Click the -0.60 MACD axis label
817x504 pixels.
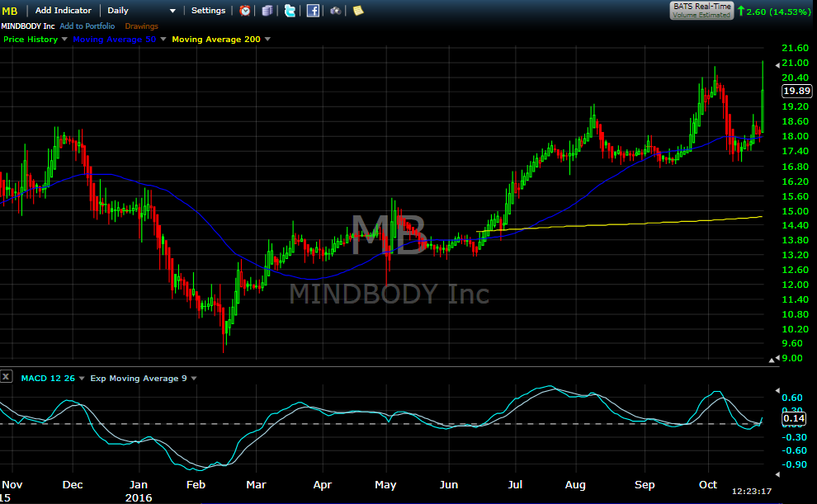pos(795,451)
